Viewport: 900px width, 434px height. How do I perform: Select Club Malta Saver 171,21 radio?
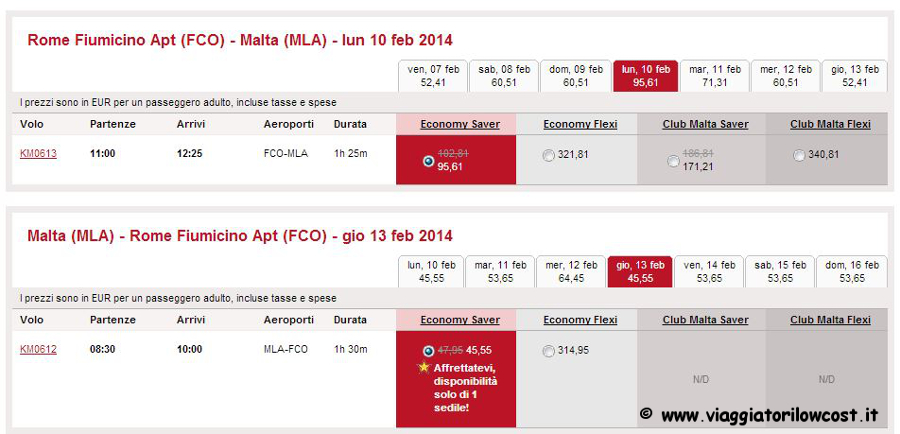point(674,161)
